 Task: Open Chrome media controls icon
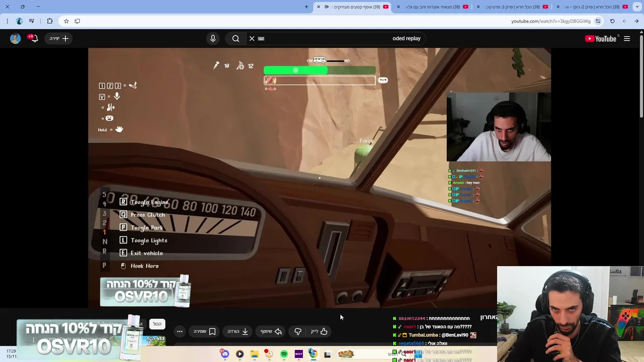click(32, 21)
